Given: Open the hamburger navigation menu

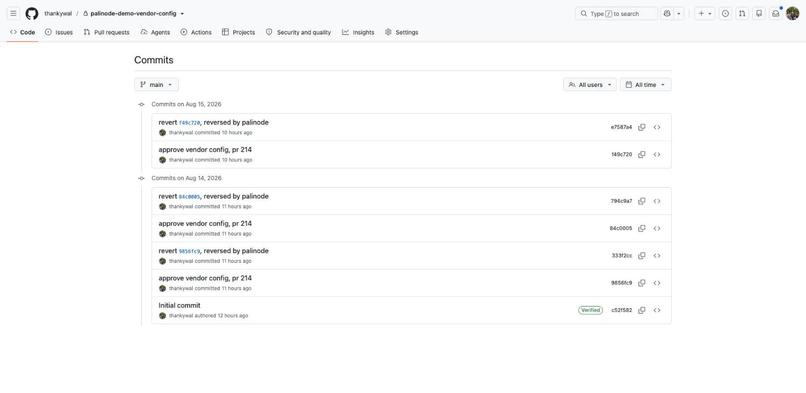Looking at the screenshot, I should [13, 13].
